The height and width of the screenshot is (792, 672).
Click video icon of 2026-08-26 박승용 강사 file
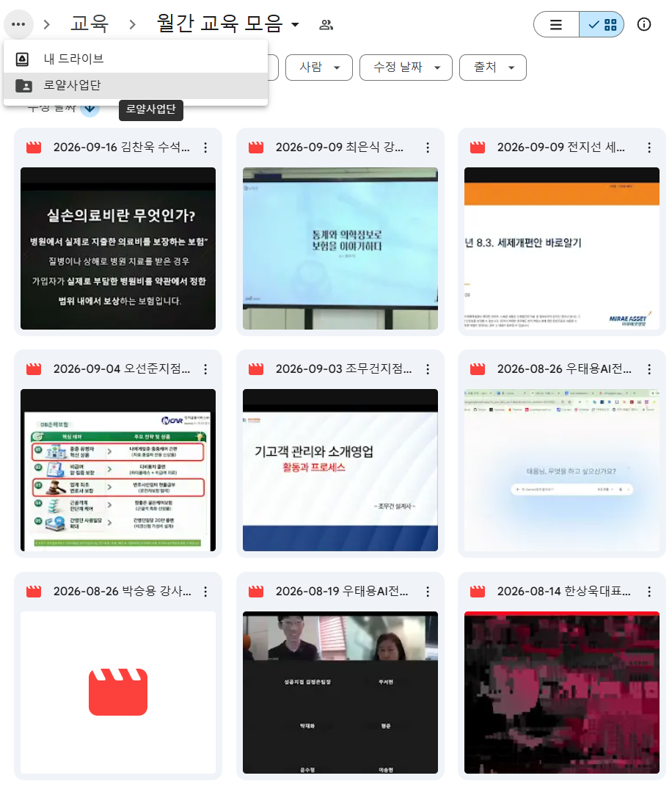point(34,592)
